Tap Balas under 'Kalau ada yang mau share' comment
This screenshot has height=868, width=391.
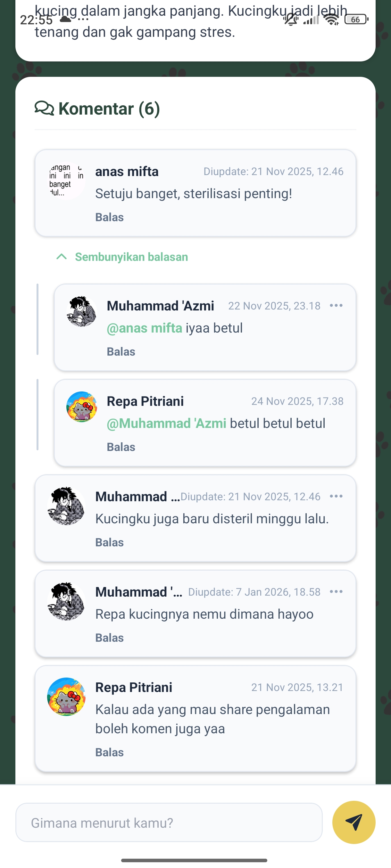109,752
